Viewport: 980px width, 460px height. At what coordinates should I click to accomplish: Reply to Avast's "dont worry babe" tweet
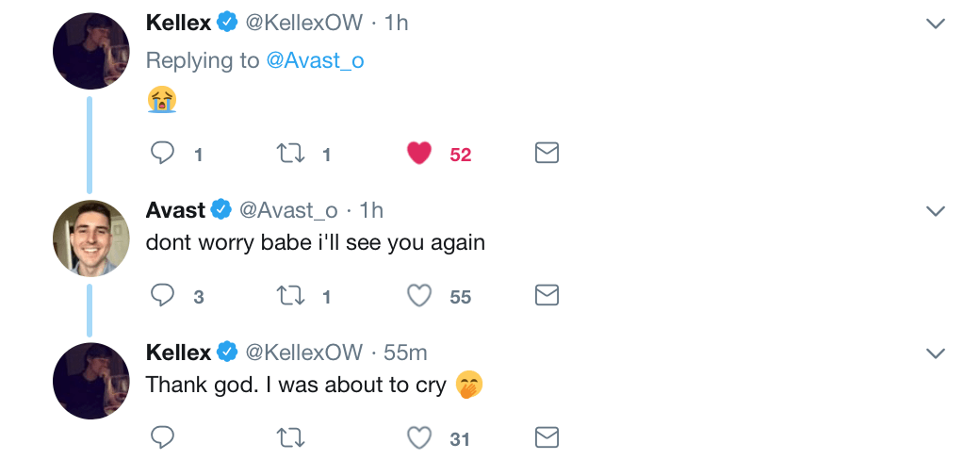(163, 296)
